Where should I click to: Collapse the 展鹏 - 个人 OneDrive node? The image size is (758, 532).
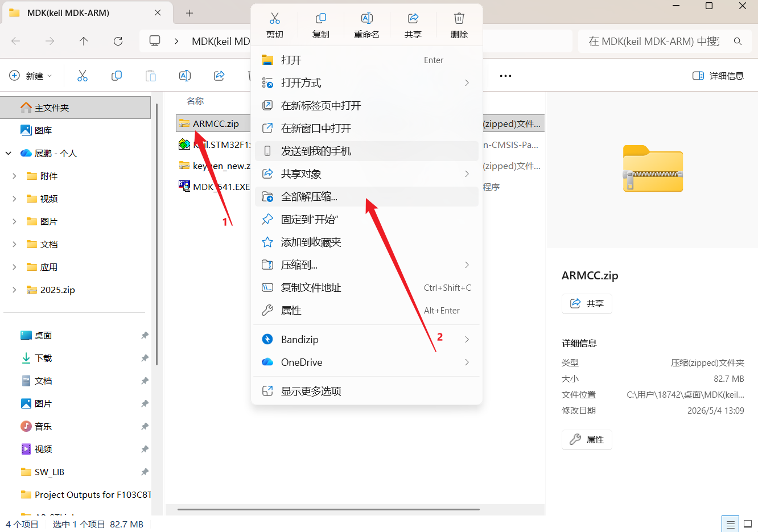coord(9,153)
